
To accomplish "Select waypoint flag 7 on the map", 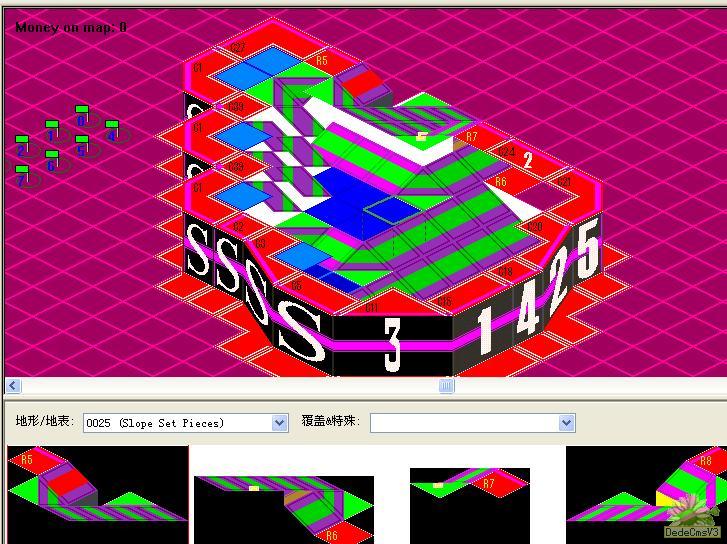I will pos(22,176).
